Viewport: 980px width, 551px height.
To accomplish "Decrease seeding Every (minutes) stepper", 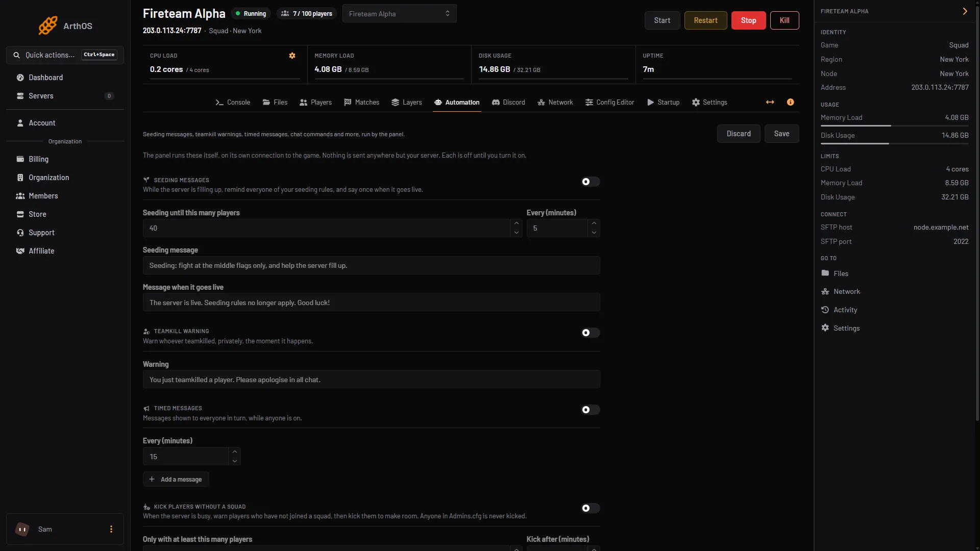I will pyautogui.click(x=594, y=233).
